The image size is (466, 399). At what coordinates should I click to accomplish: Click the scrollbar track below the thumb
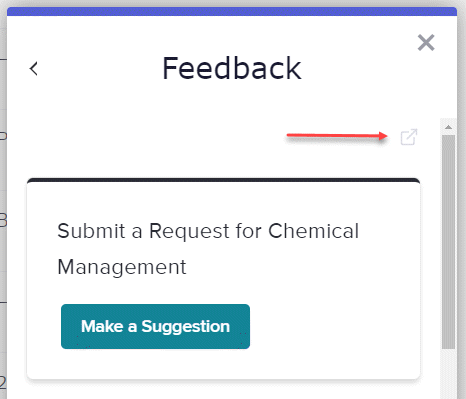[448, 373]
